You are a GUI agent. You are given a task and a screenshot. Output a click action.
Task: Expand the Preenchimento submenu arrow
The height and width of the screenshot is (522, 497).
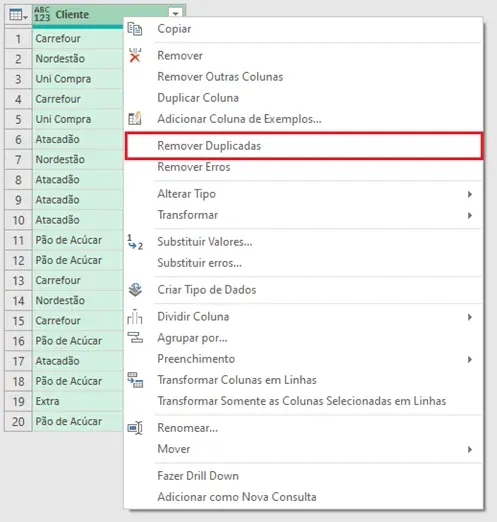tap(470, 359)
